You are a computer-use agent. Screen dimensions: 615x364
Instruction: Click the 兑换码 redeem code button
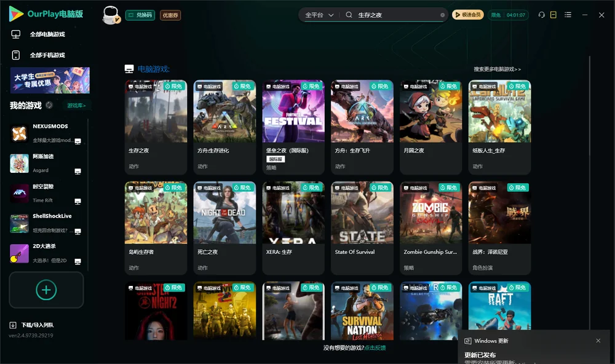coord(140,15)
